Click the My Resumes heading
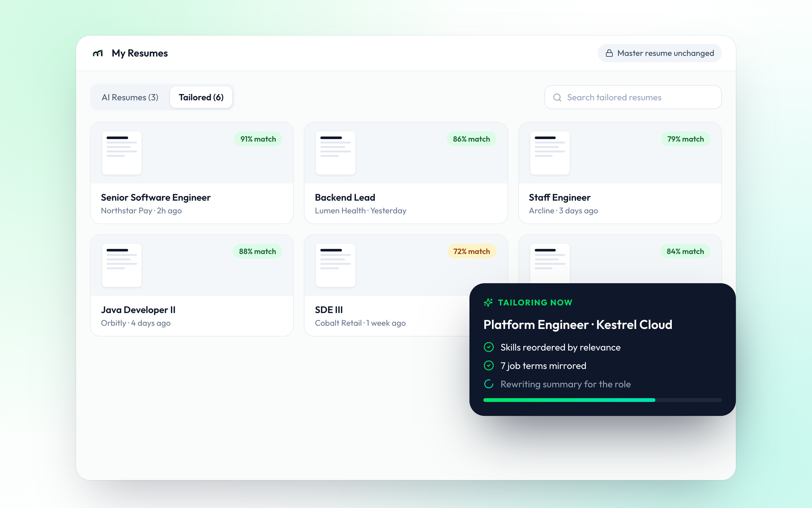The image size is (812, 508). 140,53
